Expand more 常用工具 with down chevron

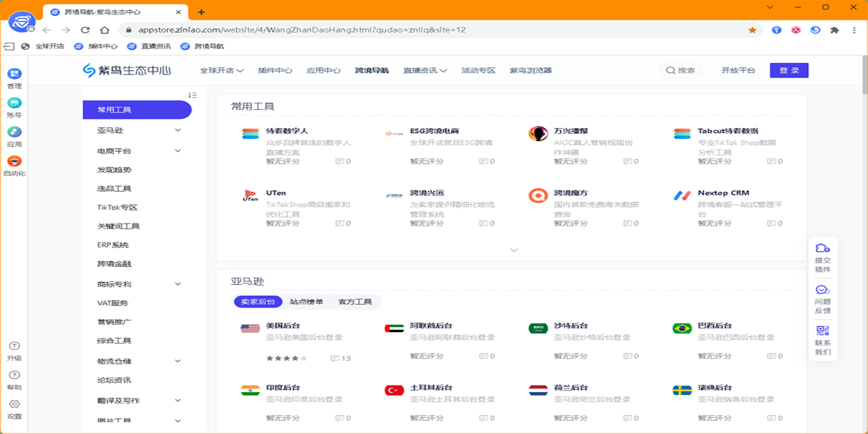514,250
